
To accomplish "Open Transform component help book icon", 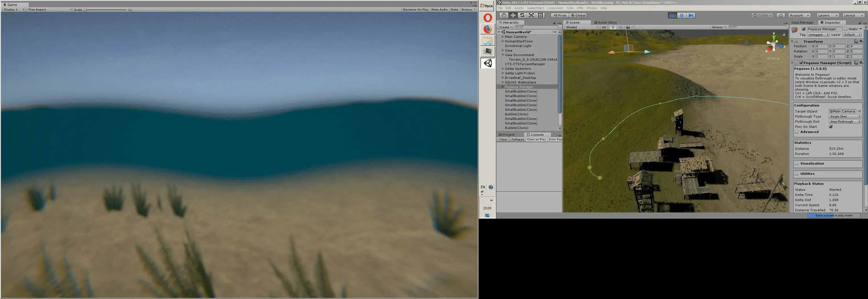I will point(856,41).
